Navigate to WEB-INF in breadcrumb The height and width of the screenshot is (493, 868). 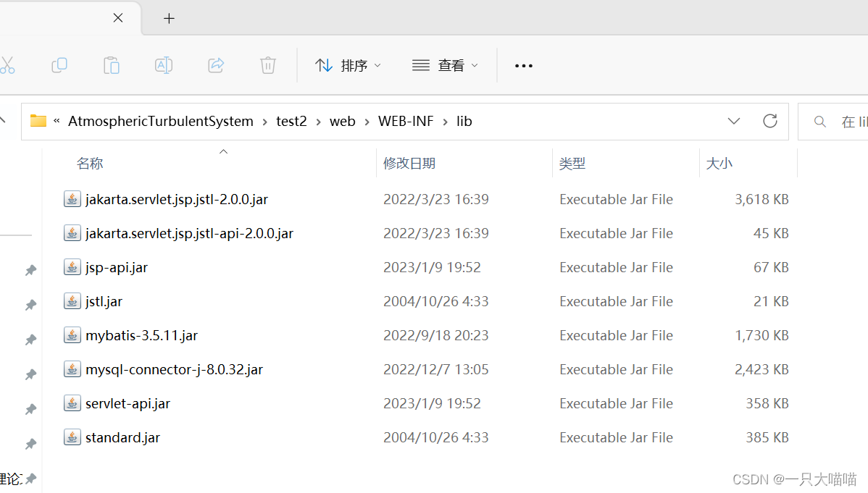(x=406, y=121)
